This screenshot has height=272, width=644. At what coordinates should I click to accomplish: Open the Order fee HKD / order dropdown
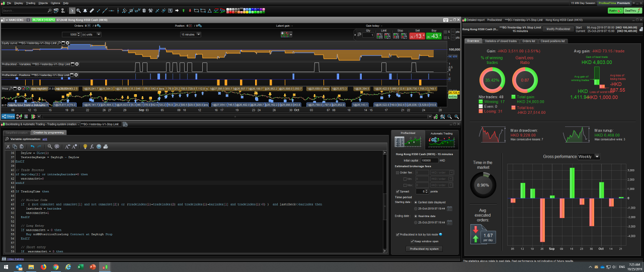pos(443,173)
